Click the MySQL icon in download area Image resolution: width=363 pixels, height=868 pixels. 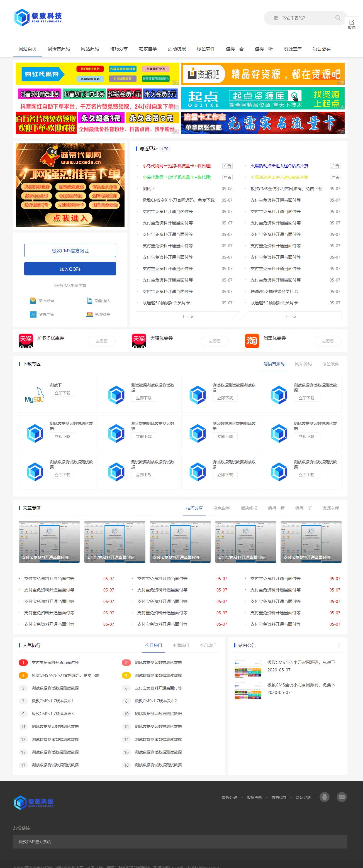34,395
